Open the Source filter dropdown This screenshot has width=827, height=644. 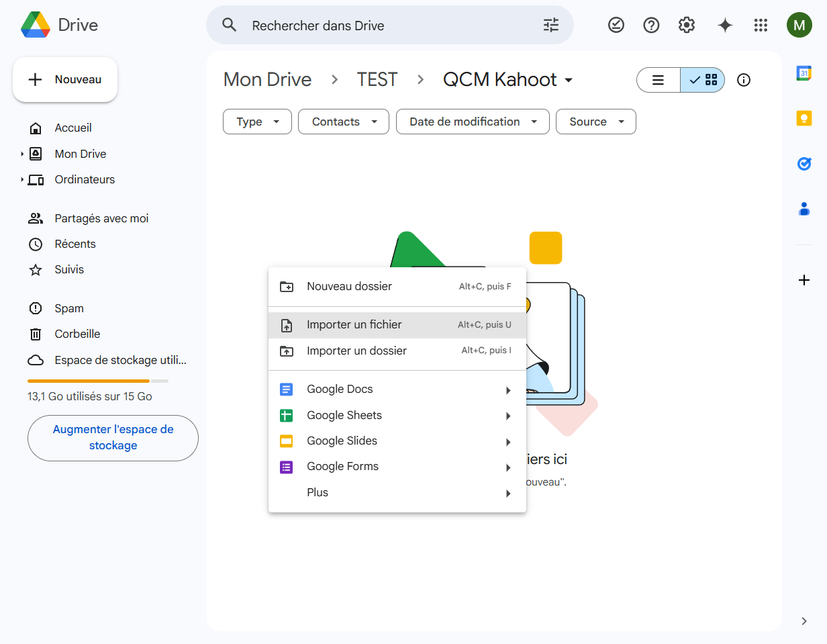click(x=596, y=122)
